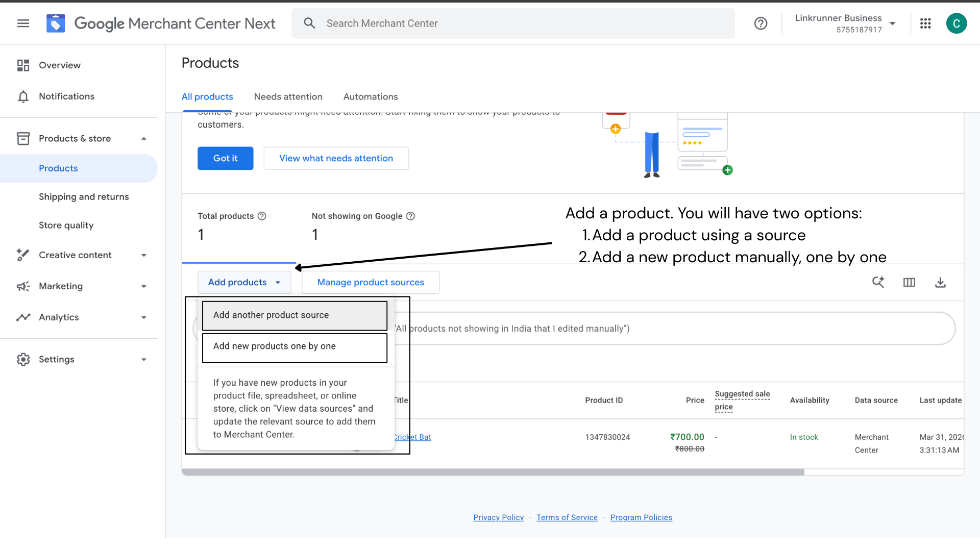
Task: Open the hamburger main menu
Action: click(x=23, y=23)
